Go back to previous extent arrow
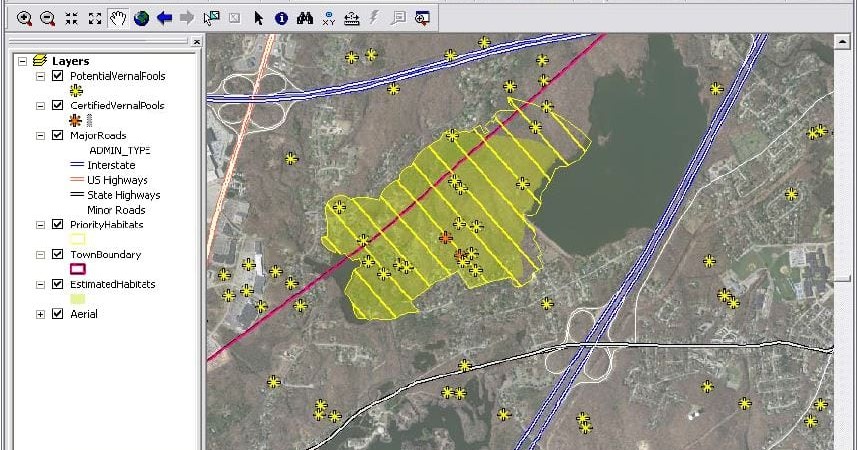859x450 pixels. (164, 18)
